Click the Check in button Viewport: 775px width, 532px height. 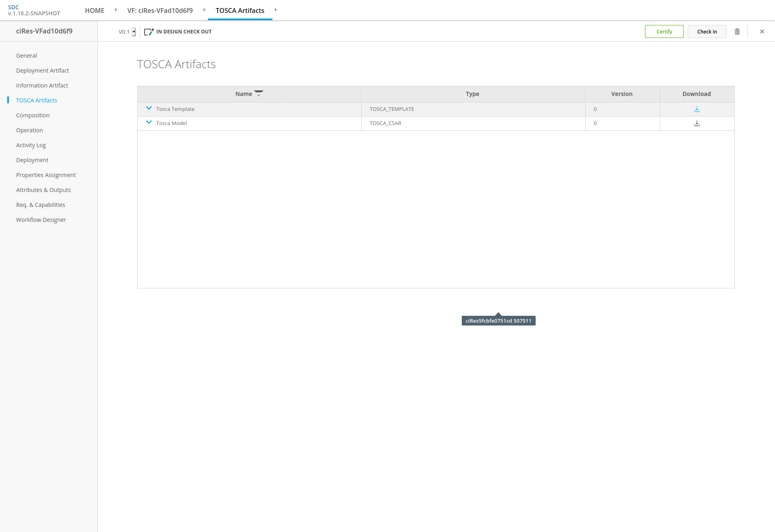coord(707,31)
